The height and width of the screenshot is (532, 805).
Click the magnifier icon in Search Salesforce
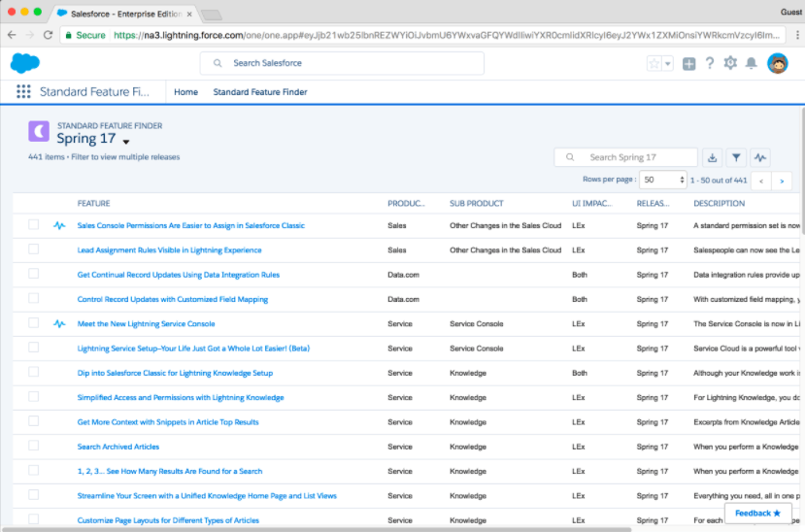point(218,63)
